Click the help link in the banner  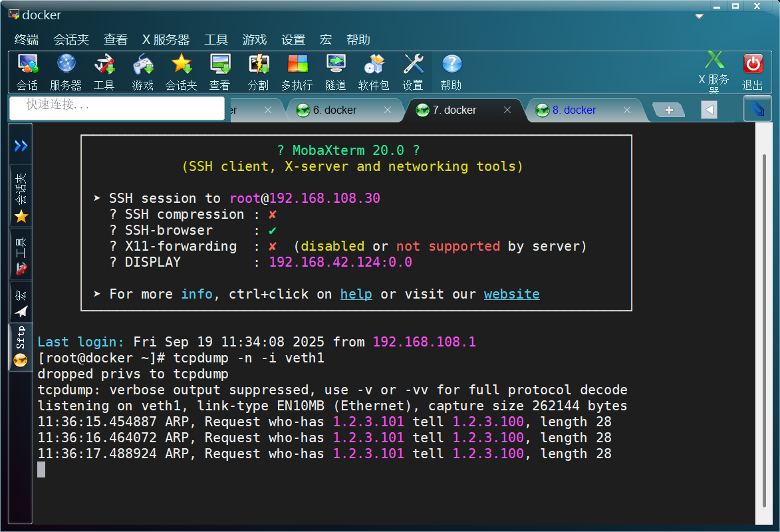tap(356, 294)
